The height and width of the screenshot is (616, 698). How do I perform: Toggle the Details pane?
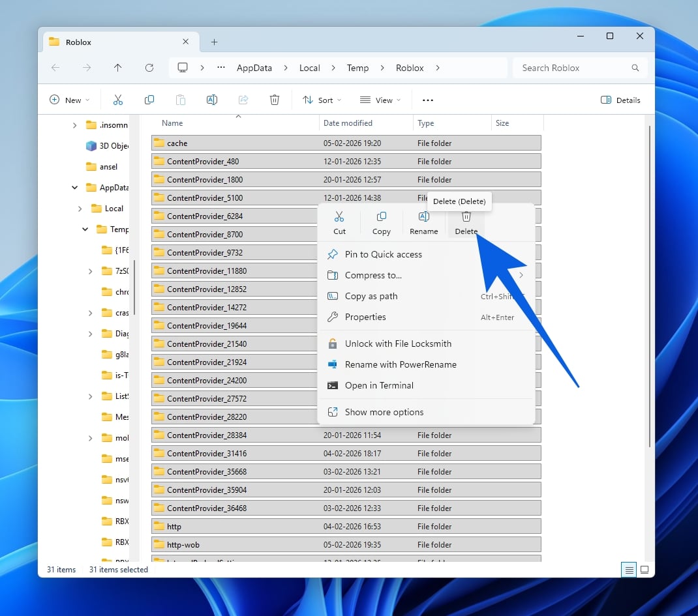(x=620, y=99)
